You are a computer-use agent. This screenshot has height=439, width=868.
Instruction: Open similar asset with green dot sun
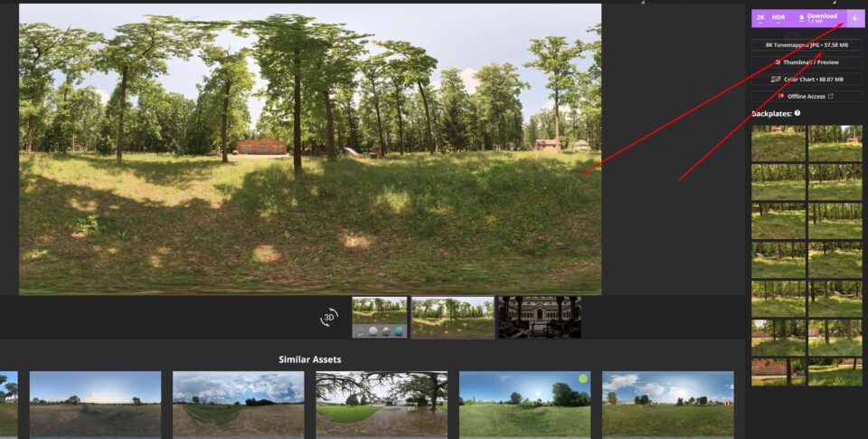coord(524,403)
